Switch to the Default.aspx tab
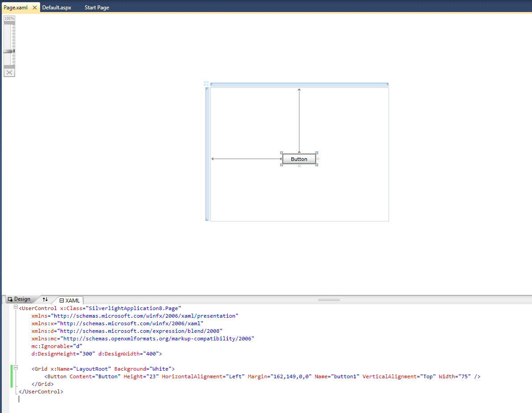This screenshot has width=532, height=413. click(57, 8)
